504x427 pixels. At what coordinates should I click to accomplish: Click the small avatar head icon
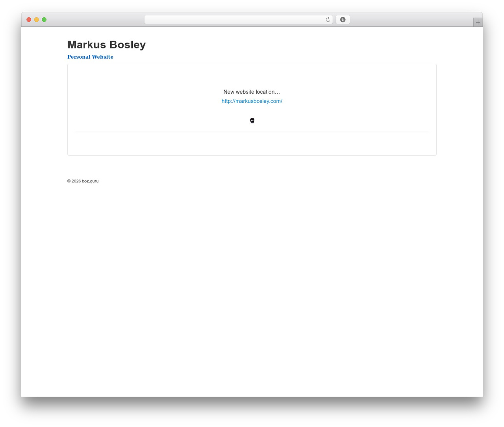tap(252, 121)
